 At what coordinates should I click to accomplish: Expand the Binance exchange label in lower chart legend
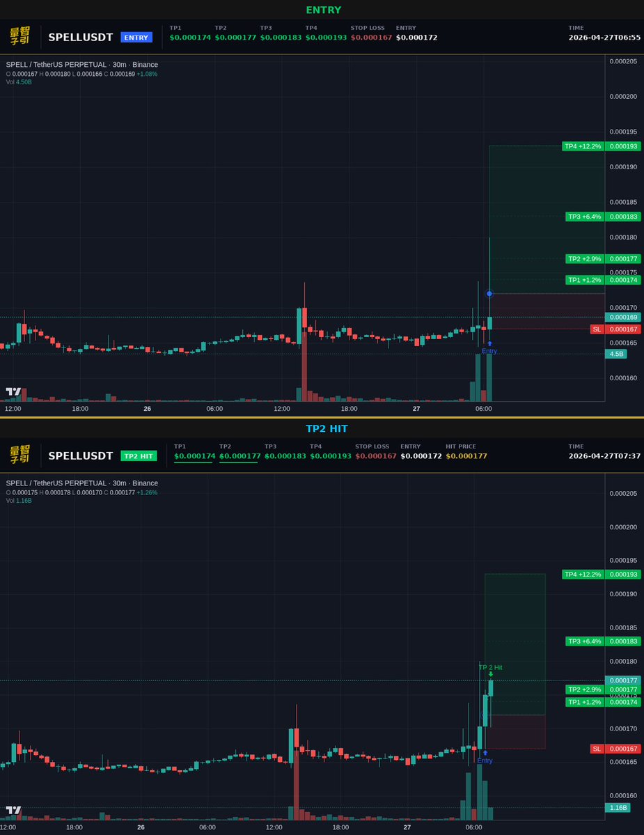(x=145, y=483)
